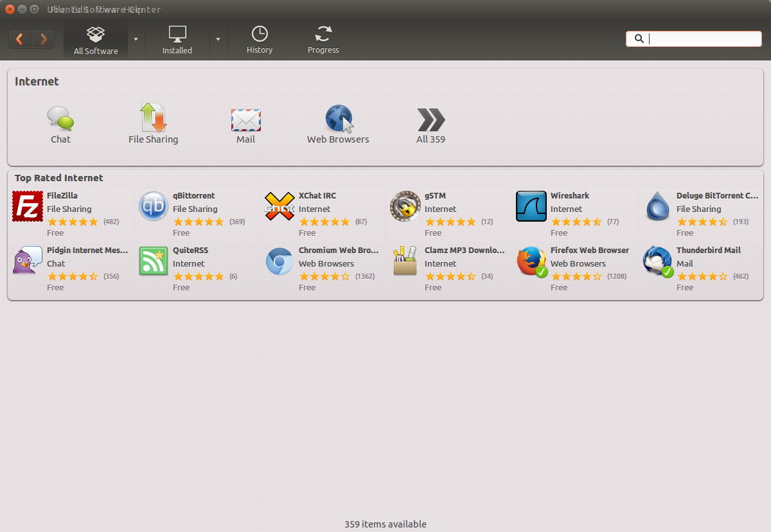Viewport: 771px width, 532px height.
Task: Click the gSTM title text
Action: (435, 195)
